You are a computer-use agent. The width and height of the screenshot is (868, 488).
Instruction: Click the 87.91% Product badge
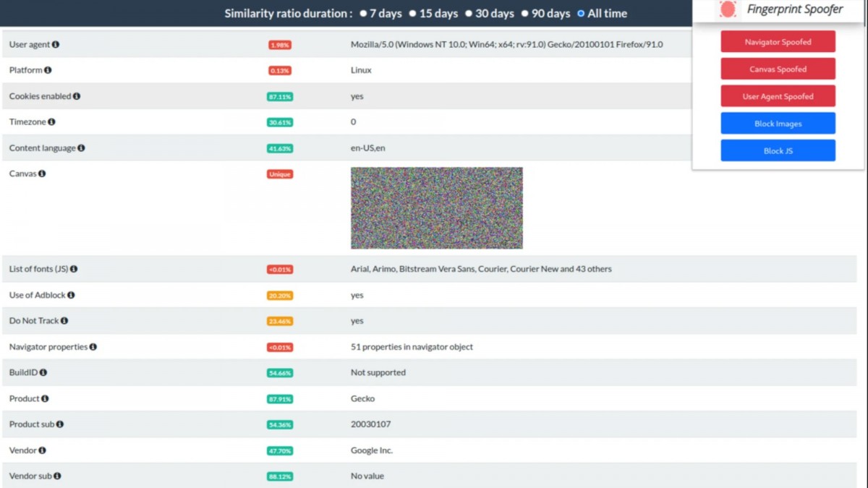pos(280,399)
